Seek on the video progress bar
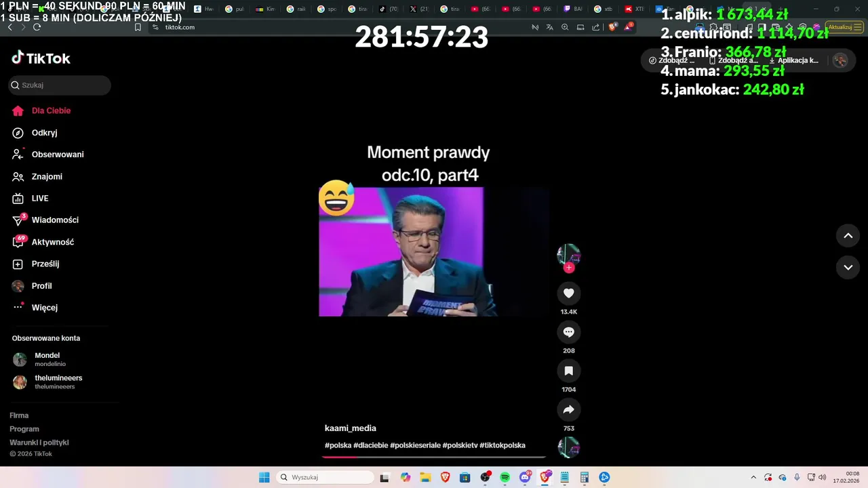868x488 pixels. point(433,457)
